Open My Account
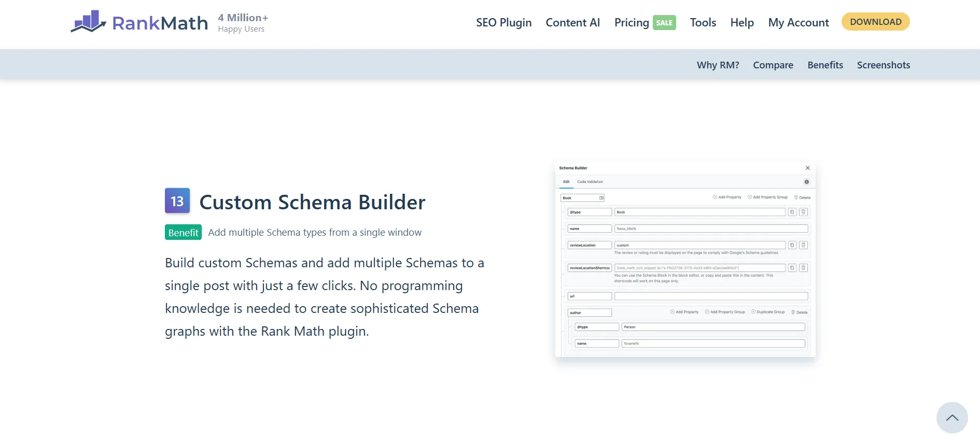The width and height of the screenshot is (980, 445). (798, 22)
